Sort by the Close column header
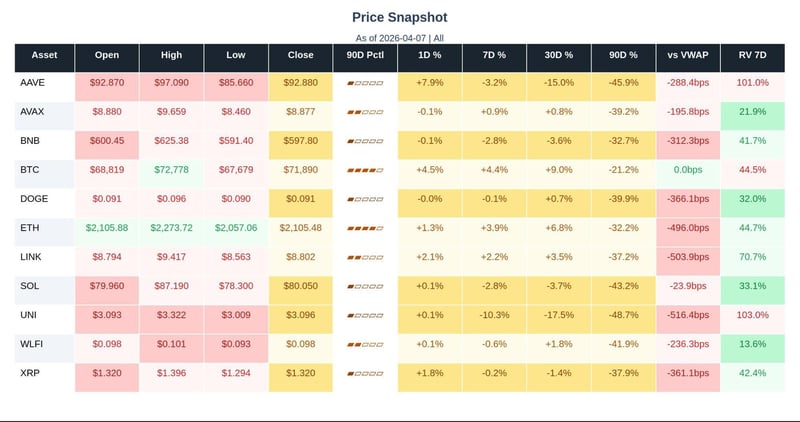This screenshot has width=800, height=422. tap(301, 56)
